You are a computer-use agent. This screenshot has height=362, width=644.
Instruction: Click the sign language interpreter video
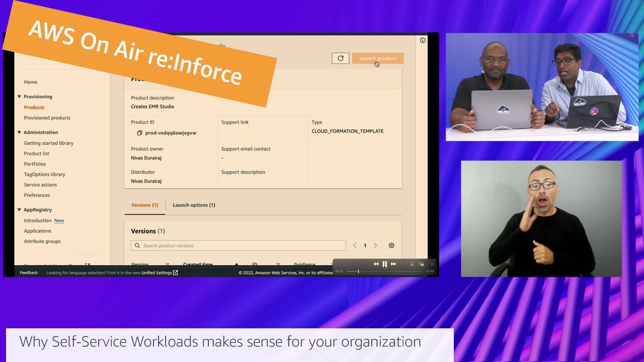[x=541, y=219]
